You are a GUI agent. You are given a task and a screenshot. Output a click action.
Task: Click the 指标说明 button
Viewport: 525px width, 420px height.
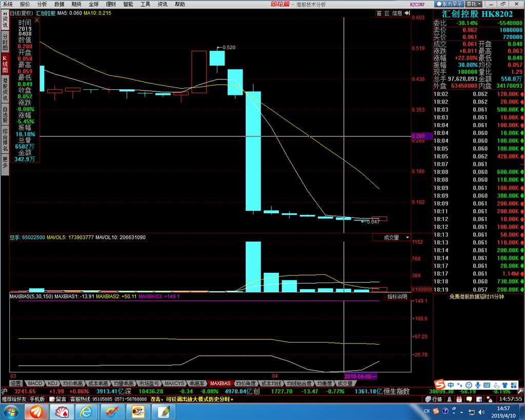(397, 296)
